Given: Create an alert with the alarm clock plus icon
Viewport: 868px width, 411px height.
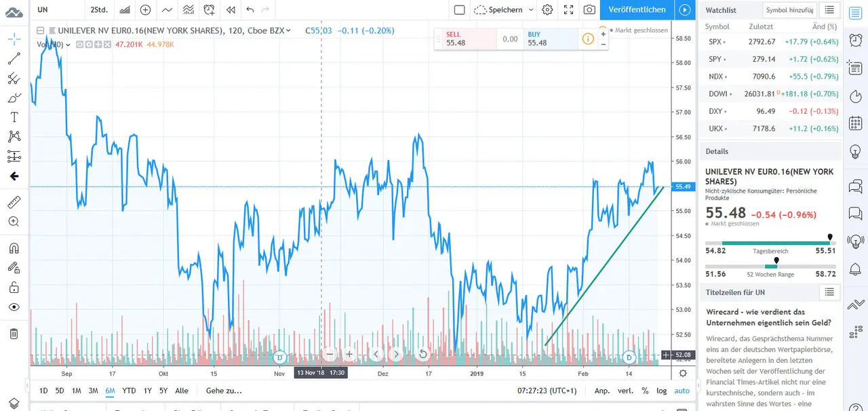Looking at the screenshot, I should pos(210,9).
